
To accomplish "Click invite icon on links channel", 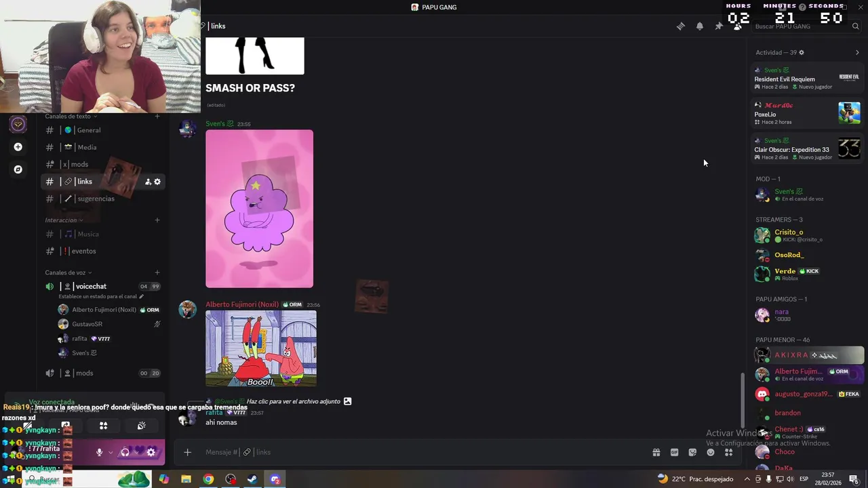I will pos(148,182).
